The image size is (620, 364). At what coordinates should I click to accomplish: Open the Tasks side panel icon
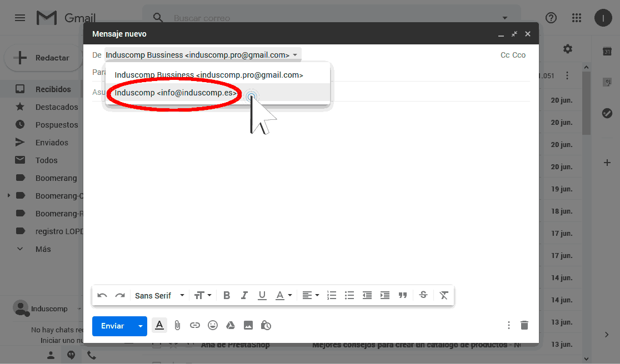click(607, 113)
